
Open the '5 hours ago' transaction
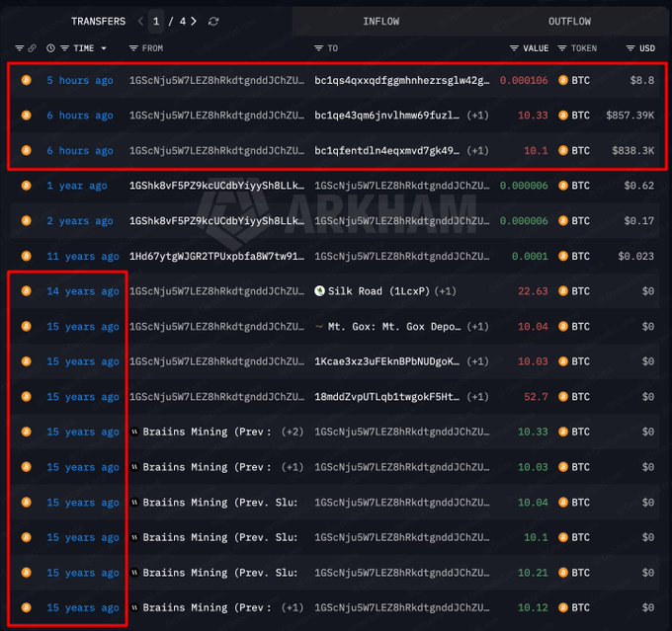click(80, 81)
